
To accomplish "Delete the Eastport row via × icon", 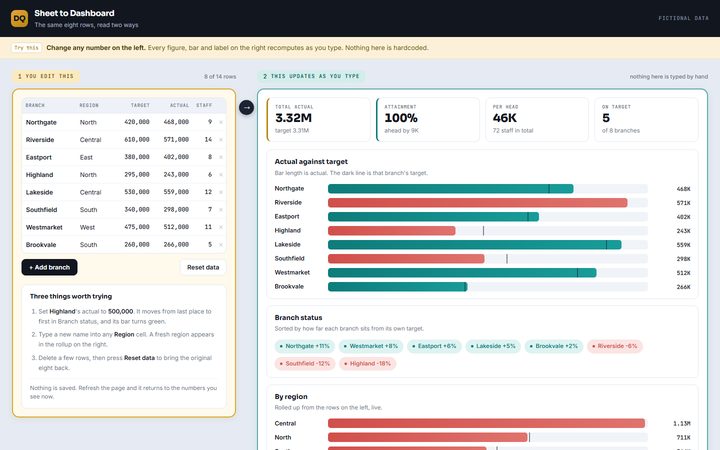I will pos(221,157).
